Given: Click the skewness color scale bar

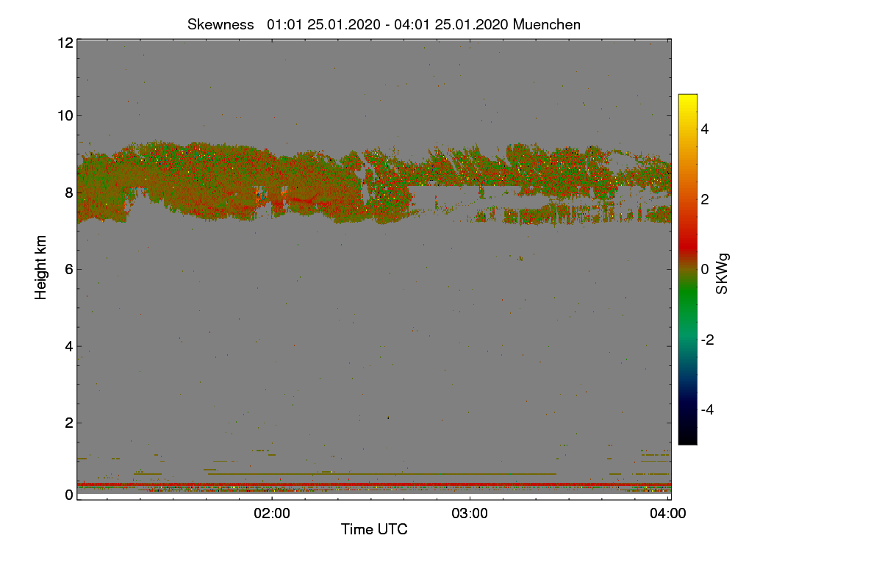Looking at the screenshot, I should click(x=687, y=269).
